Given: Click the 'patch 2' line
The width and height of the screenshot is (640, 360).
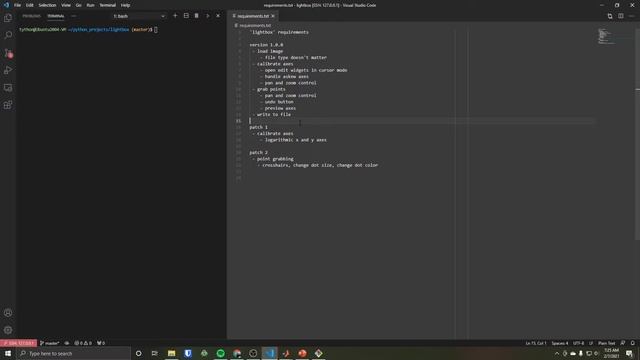Looking at the screenshot, I should [258, 153].
